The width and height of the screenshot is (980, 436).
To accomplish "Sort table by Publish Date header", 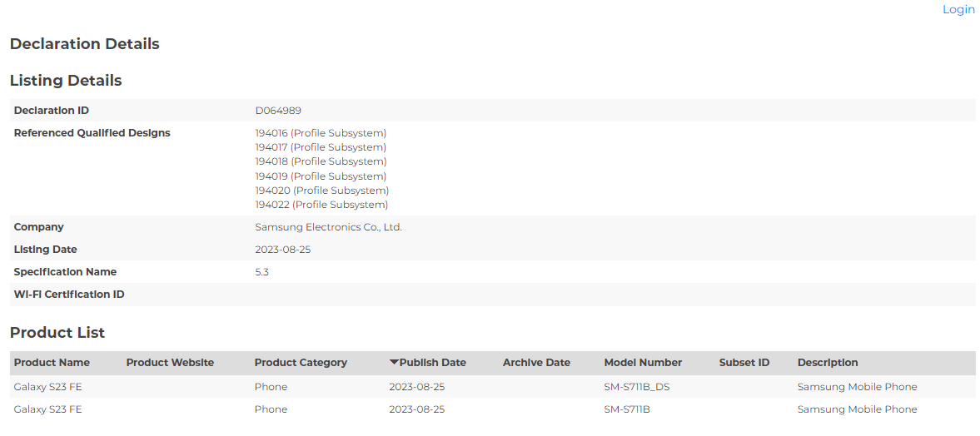I will pyautogui.click(x=433, y=363).
